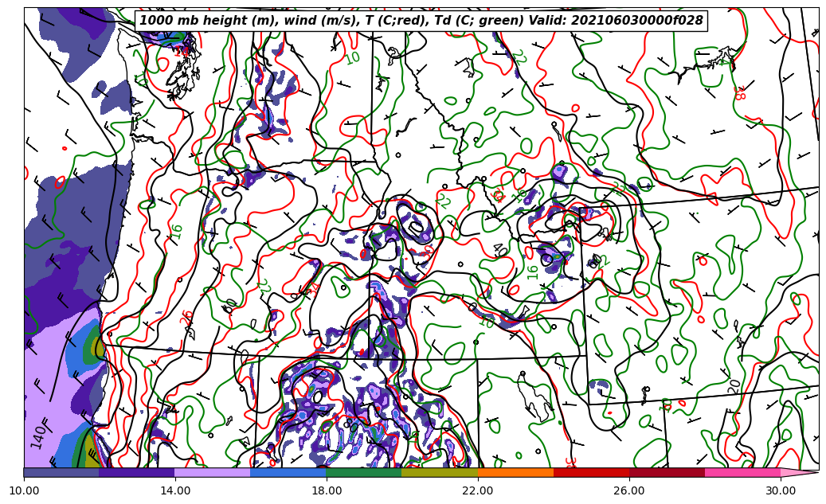Image resolution: width=826 pixels, height=504 pixels.
Task: Click the orange colorbar segment (22–24)
Action: coord(515,472)
